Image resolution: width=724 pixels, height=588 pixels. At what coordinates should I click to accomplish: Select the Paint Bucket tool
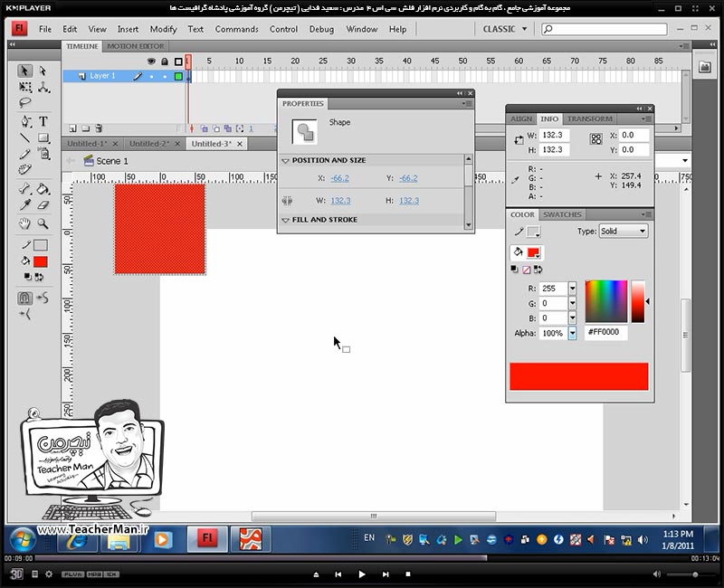pos(43,188)
